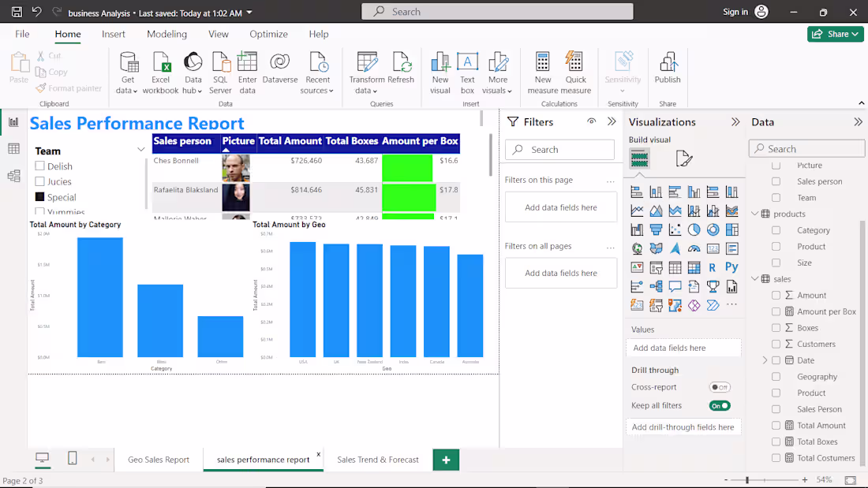The image size is (868, 488).
Task: Turn off the Keep all filters toggle
Action: pyautogui.click(x=719, y=404)
